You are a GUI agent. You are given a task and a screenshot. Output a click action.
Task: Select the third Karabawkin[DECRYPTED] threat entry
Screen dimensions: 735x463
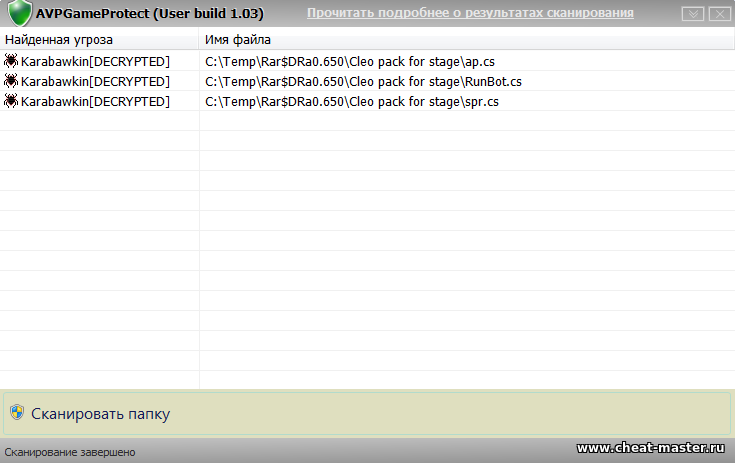[95, 101]
